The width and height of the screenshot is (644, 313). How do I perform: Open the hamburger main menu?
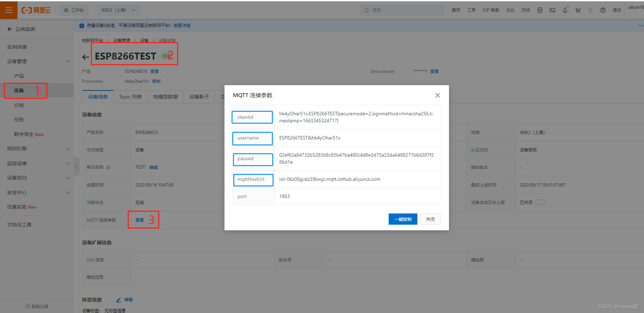click(x=9, y=10)
